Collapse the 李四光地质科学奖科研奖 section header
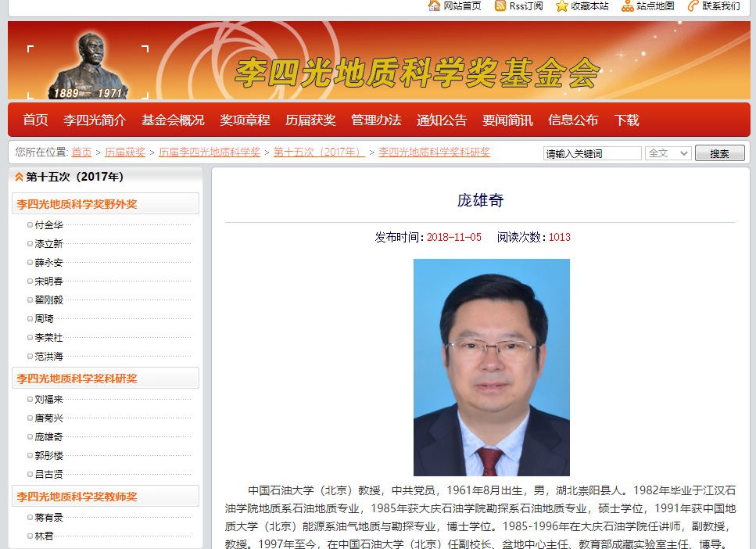 click(x=106, y=379)
